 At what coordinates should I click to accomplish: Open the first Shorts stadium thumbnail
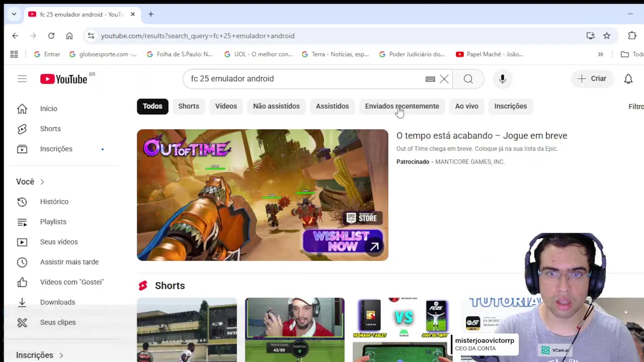tap(187, 330)
